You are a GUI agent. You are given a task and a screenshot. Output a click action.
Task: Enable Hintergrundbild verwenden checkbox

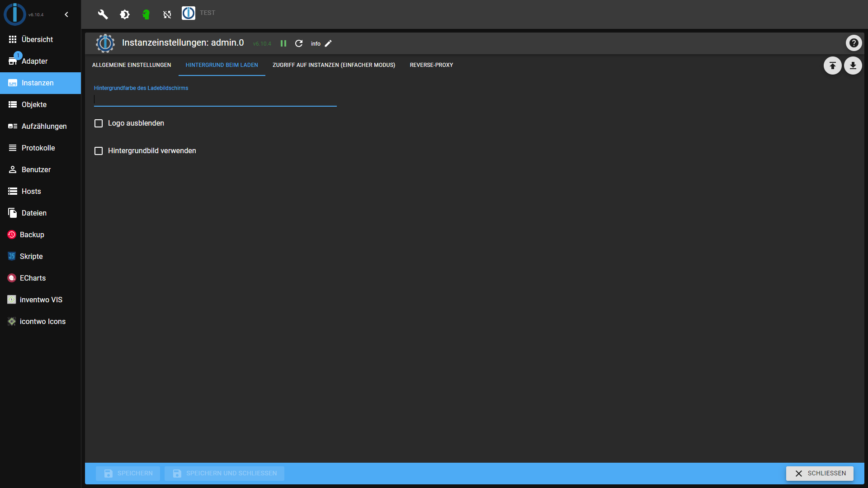click(x=99, y=151)
